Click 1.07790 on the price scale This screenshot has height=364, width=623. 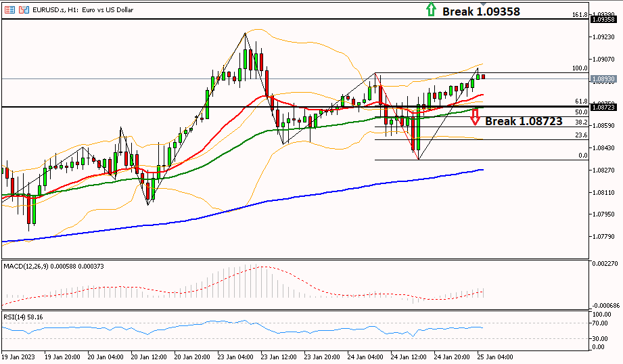point(603,236)
